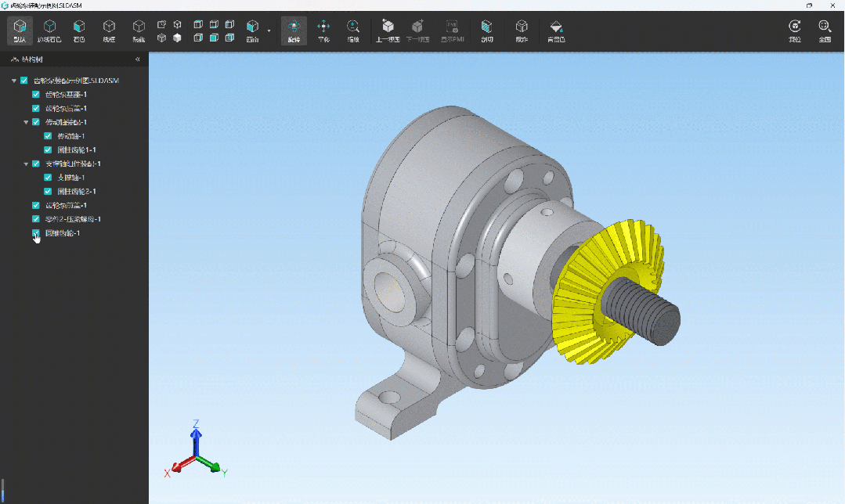Collapse the structure tree panel with the double chevron

click(x=138, y=59)
